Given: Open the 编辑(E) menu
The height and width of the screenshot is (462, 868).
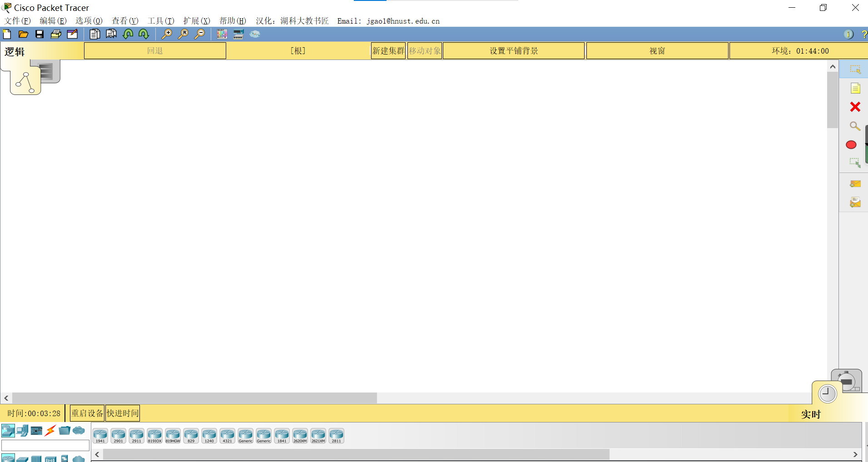Looking at the screenshot, I should tap(53, 21).
